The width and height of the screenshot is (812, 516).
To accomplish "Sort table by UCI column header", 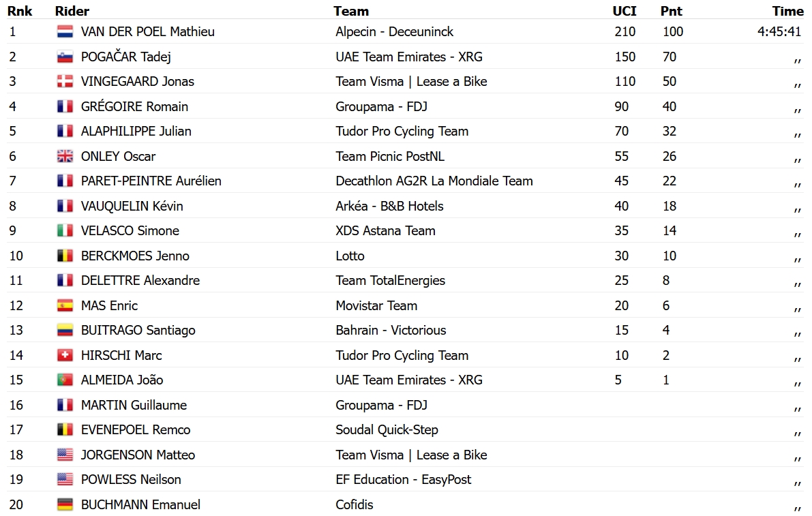I will (625, 11).
